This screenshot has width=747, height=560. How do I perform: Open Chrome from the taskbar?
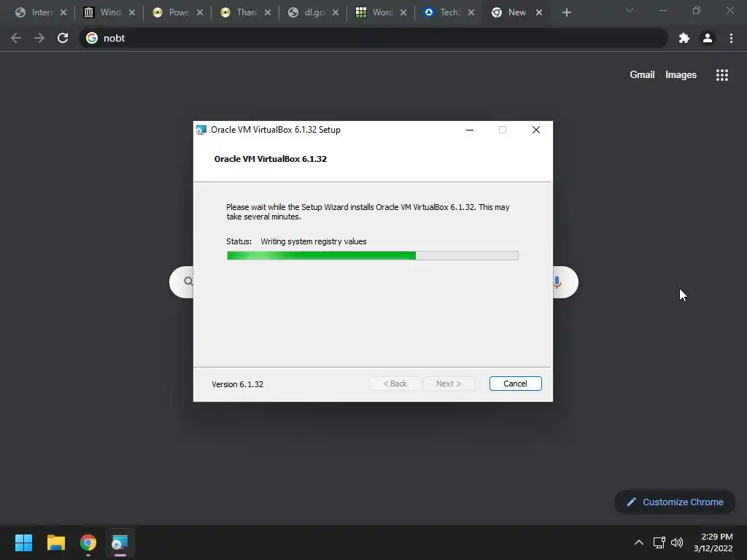(88, 542)
